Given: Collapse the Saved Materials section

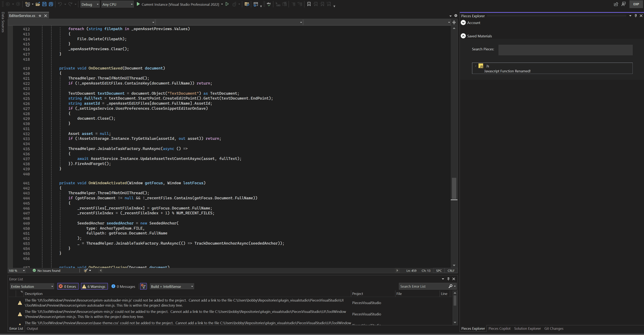Looking at the screenshot, I should click(x=463, y=36).
